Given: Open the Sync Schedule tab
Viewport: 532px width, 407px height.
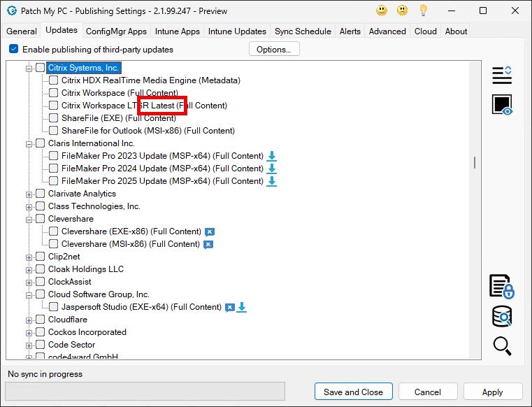Looking at the screenshot, I should (303, 31).
